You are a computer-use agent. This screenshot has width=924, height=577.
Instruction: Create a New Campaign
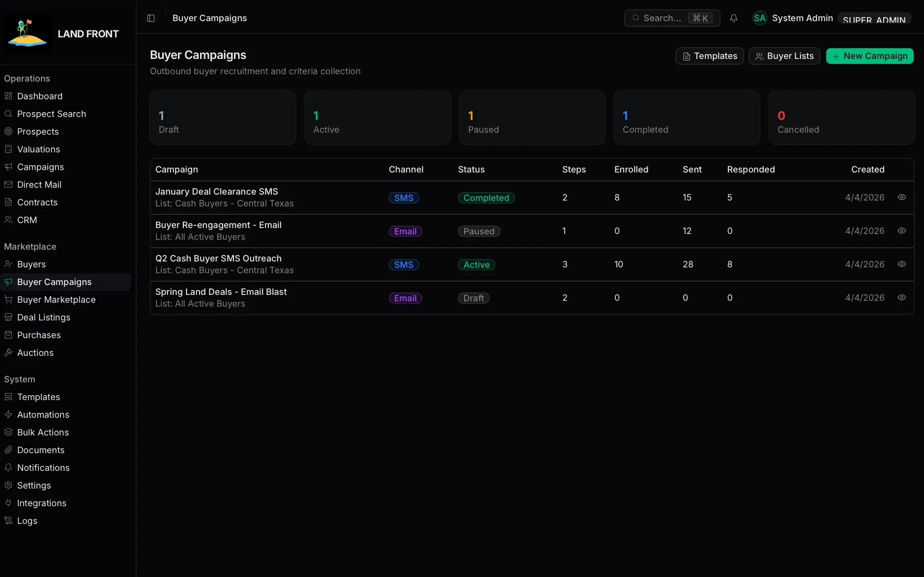869,56
